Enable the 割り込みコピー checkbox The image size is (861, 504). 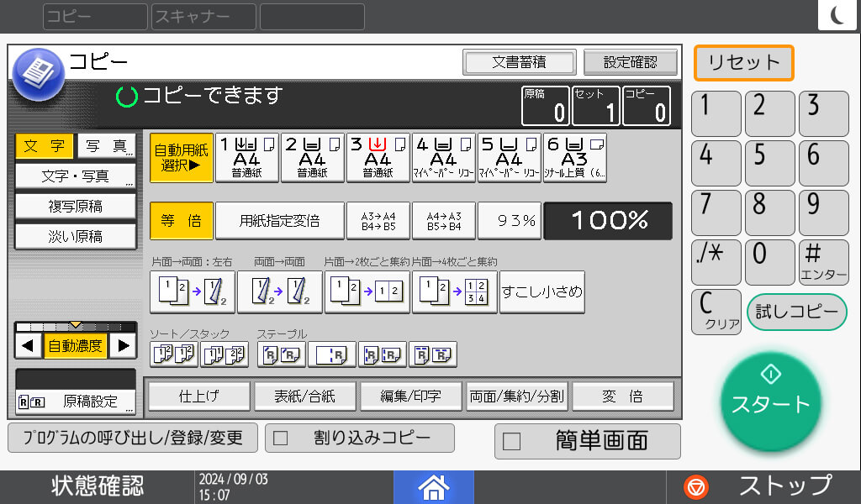click(x=359, y=438)
